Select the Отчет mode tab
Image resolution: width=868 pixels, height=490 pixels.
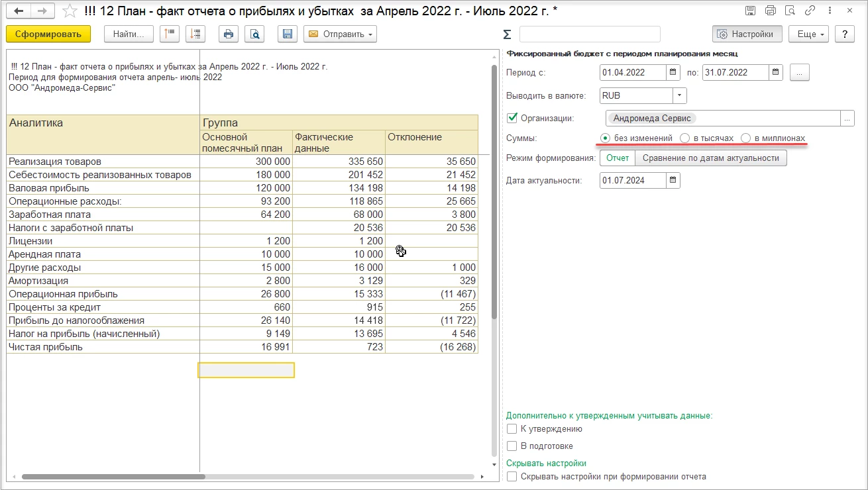tap(618, 158)
